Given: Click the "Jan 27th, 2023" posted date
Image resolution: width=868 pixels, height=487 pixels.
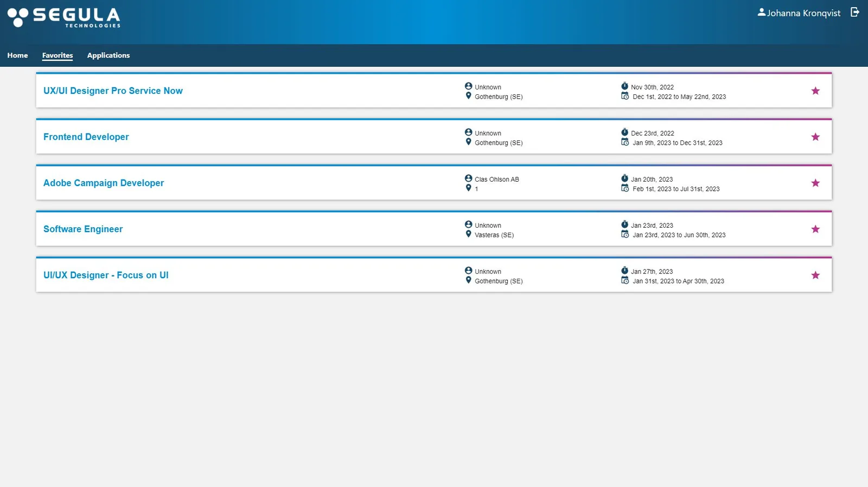Looking at the screenshot, I should coord(652,272).
